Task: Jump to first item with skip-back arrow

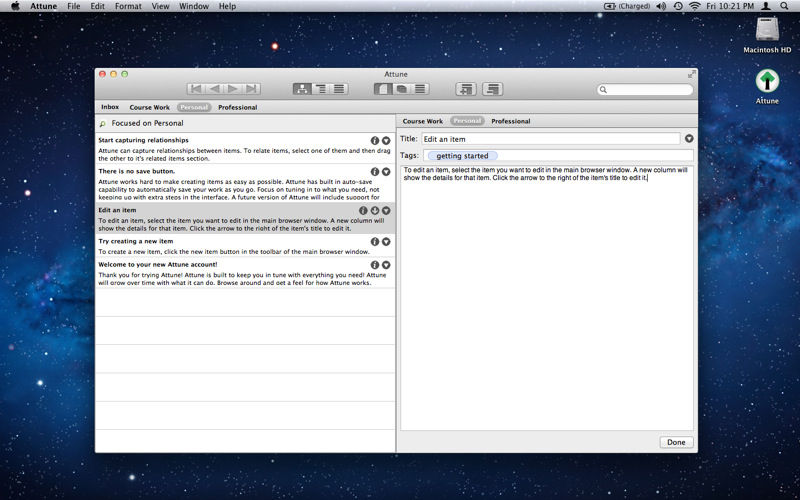Action: 196,89
